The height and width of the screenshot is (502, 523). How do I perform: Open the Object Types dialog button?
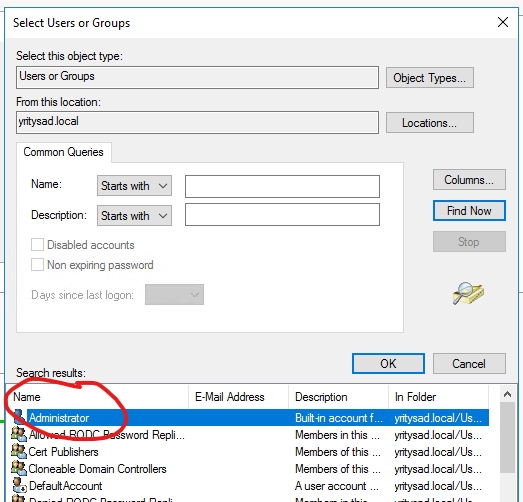pos(430,78)
